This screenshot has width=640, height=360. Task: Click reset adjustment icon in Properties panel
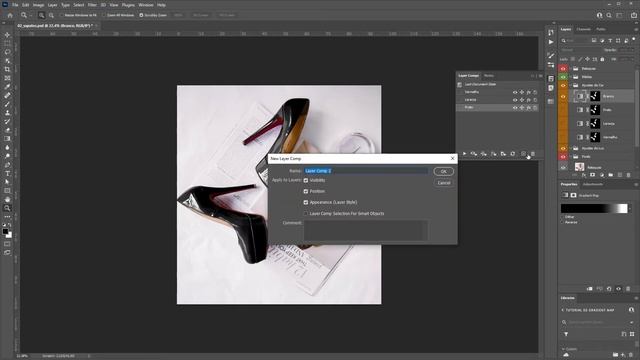tap(609, 289)
